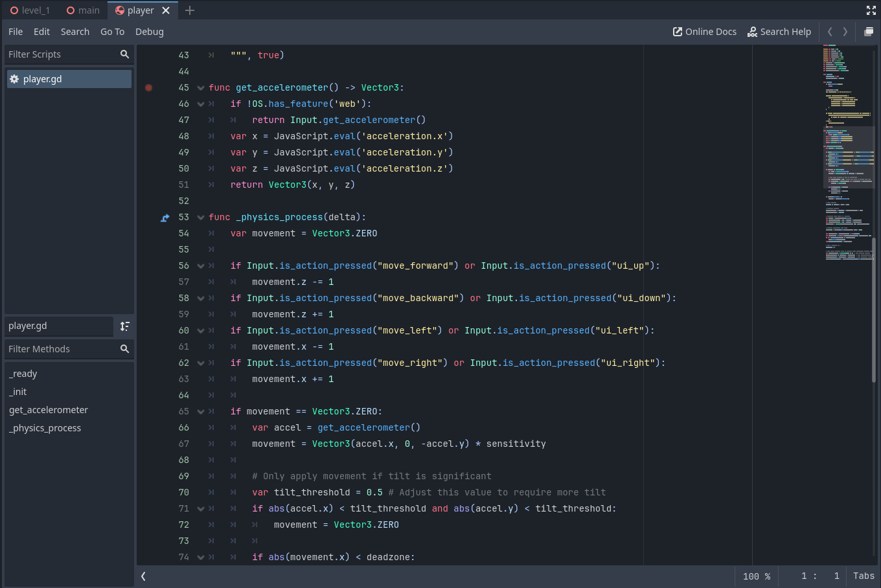881x588 pixels.
Task: Add a new scene tab
Action: [190, 10]
